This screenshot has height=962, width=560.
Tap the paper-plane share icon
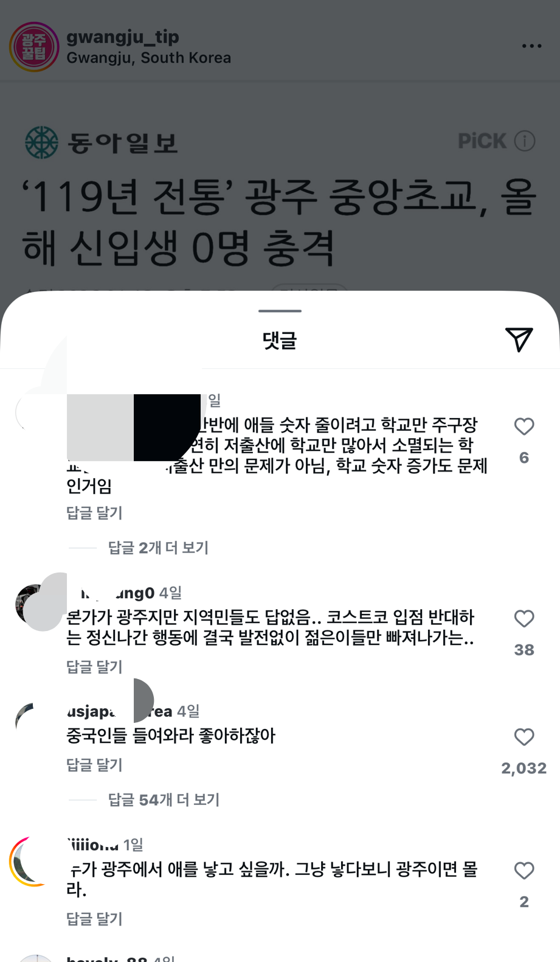[519, 339]
